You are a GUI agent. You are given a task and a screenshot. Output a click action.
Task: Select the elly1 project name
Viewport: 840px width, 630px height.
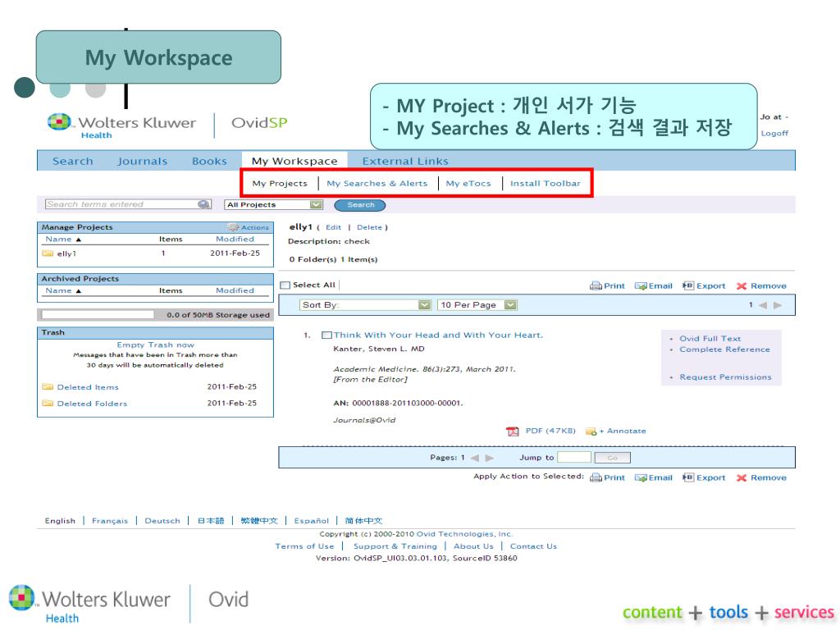click(x=66, y=253)
